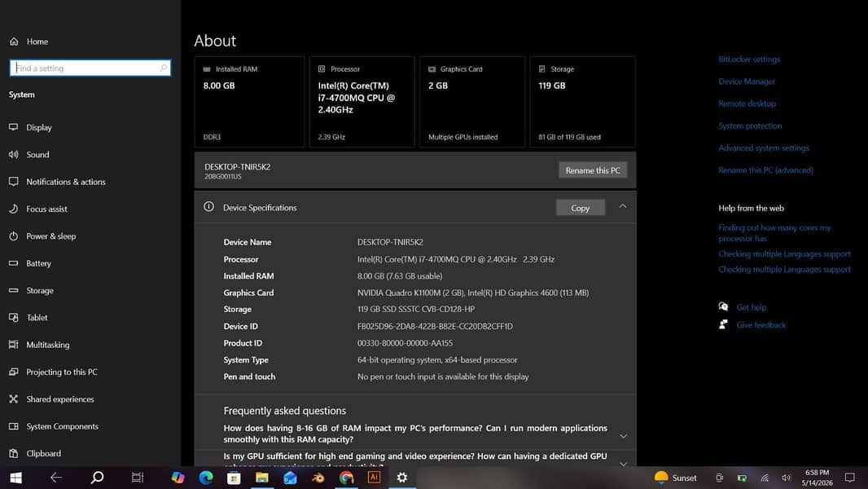Click the 64-bit operating system value
Viewport: 868px width, 489px height.
[x=437, y=360]
